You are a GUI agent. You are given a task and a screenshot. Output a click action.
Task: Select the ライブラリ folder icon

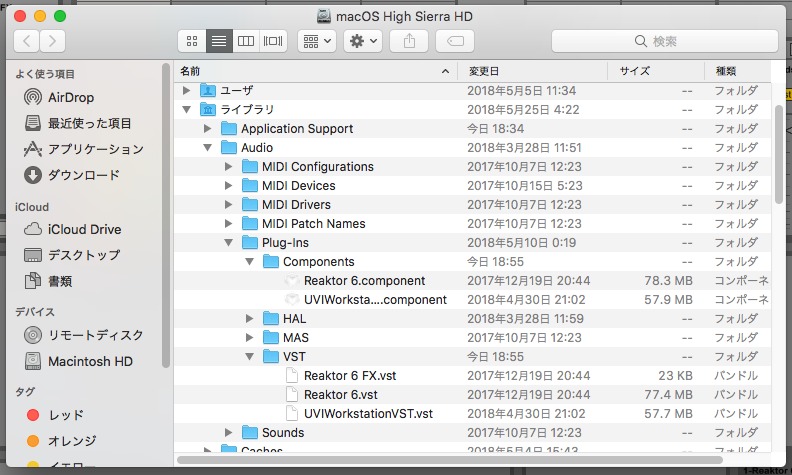[x=208, y=110]
